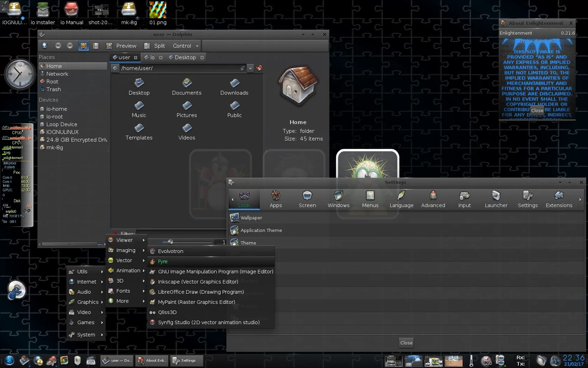Launch Inkscape Vector Graphics Editor

point(211,282)
